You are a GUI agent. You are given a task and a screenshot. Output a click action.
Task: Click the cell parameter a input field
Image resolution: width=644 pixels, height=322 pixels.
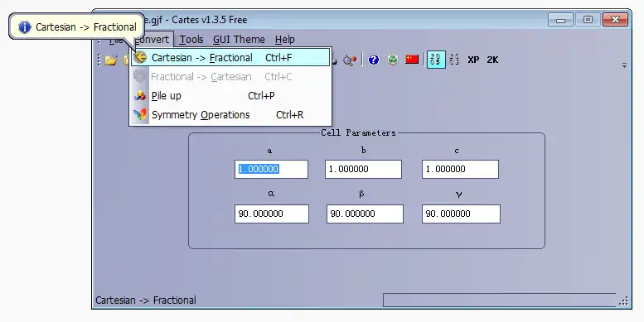click(x=271, y=169)
